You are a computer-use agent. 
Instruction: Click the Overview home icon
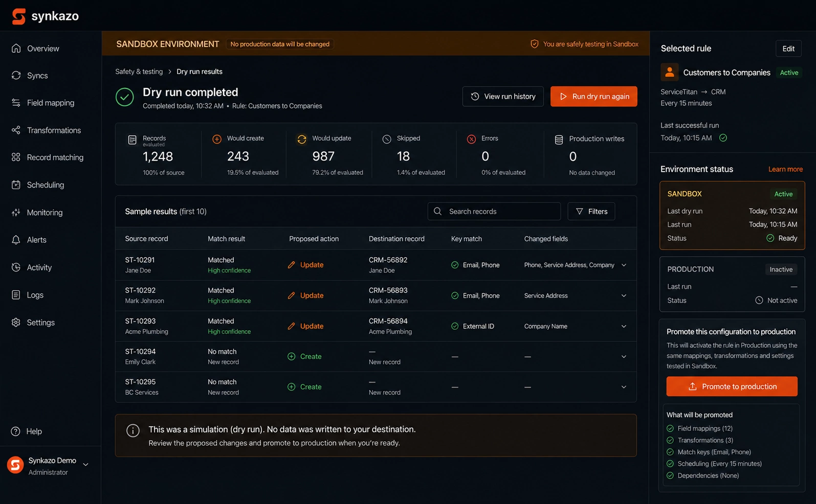click(x=16, y=49)
